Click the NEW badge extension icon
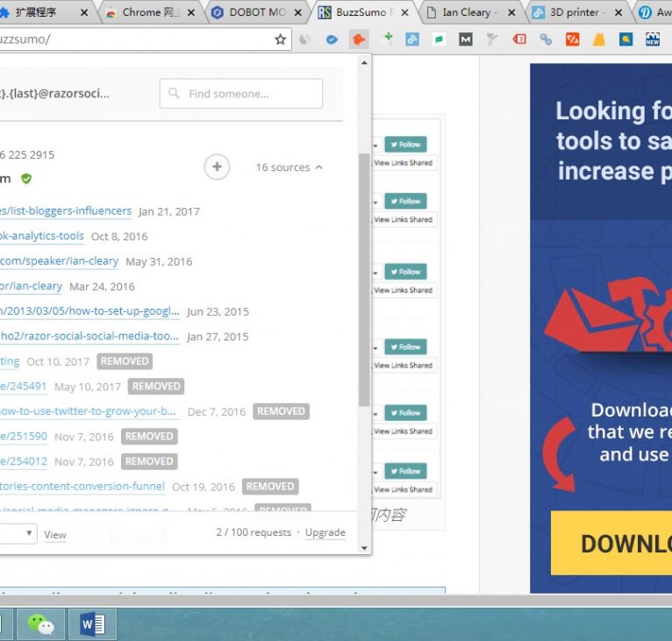Image resolution: width=672 pixels, height=641 pixels. click(652, 39)
